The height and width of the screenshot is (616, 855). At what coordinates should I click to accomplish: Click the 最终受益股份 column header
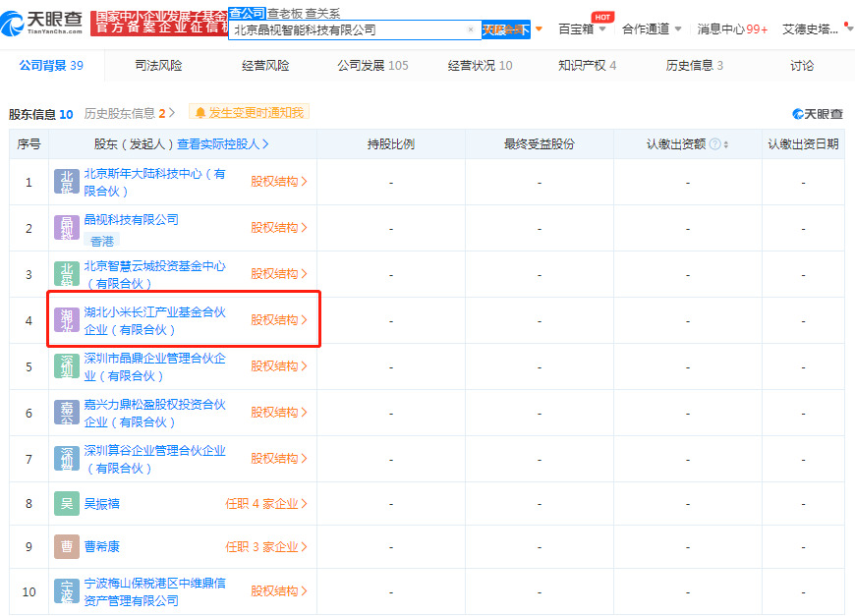pyautogui.click(x=540, y=143)
